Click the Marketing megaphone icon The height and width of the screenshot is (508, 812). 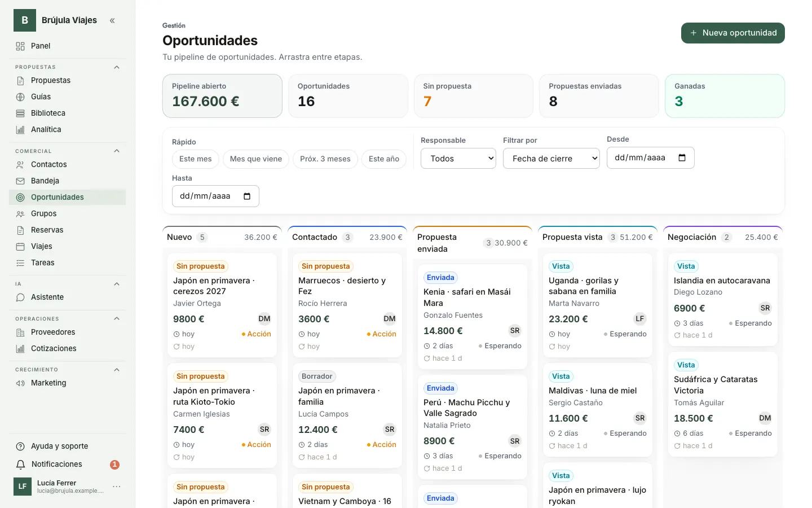(20, 383)
